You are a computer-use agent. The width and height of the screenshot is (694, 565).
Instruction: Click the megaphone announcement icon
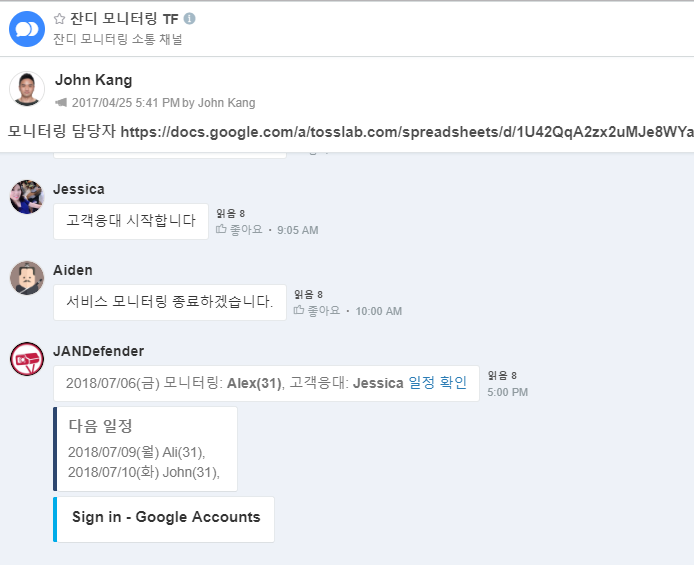tap(61, 103)
